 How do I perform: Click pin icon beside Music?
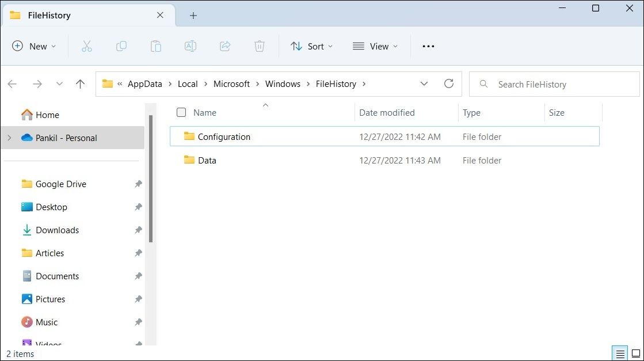tap(138, 322)
